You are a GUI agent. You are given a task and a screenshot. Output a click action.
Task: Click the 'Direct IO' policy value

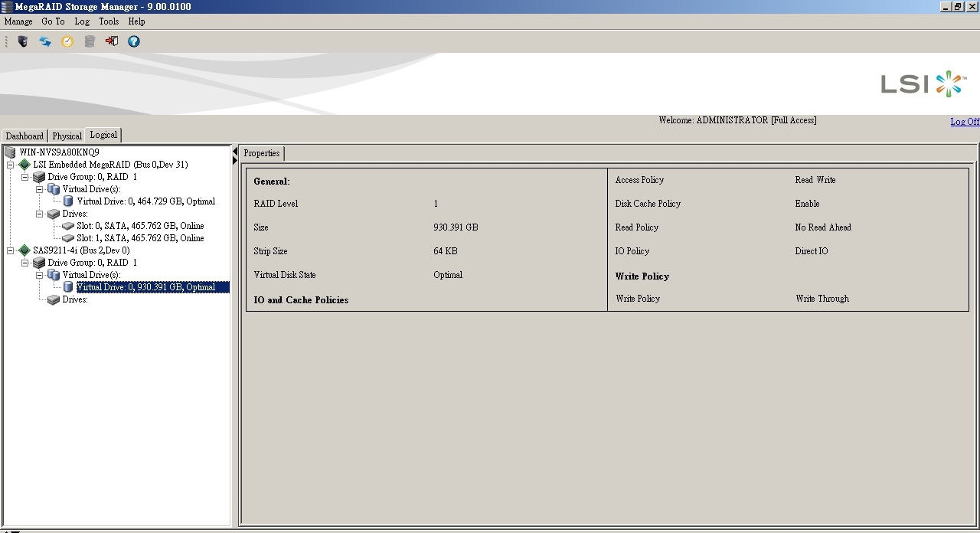pos(812,251)
